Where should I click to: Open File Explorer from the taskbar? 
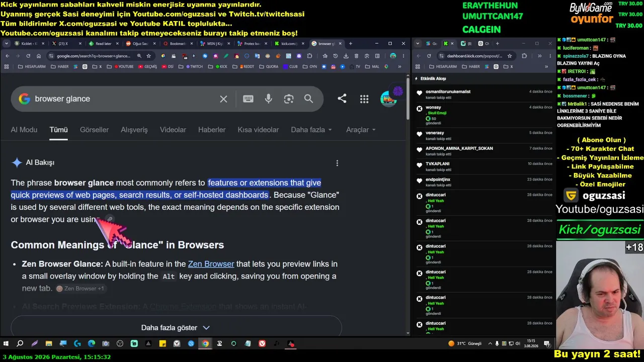49,344
